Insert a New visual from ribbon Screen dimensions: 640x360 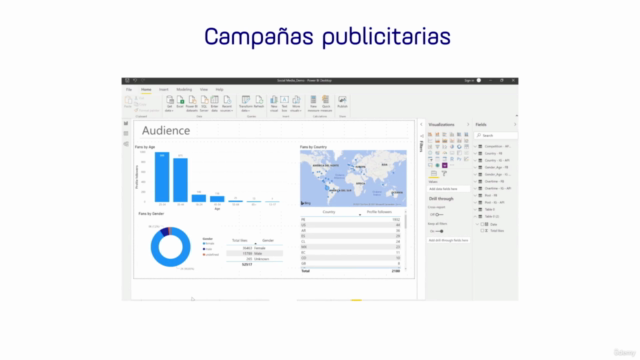pyautogui.click(x=273, y=104)
